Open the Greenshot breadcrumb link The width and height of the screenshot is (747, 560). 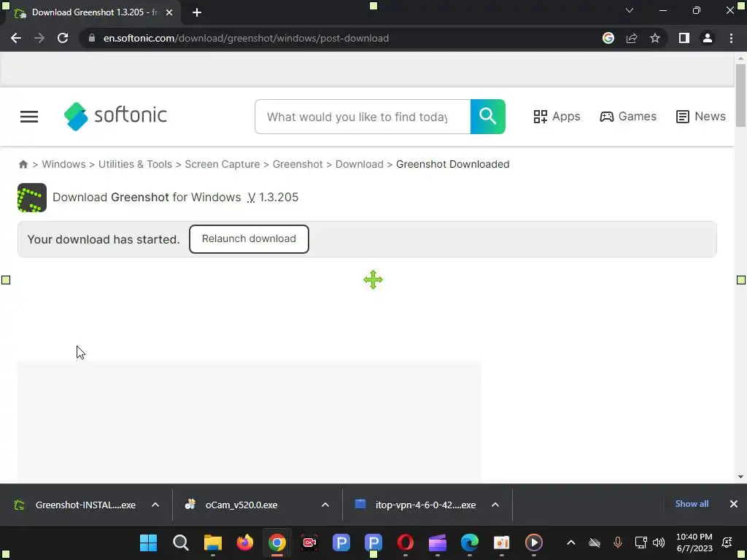298,164
